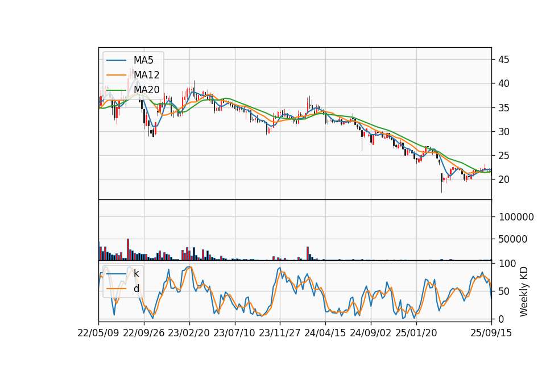Click the price axis value 45
The image size is (546, 392).
pyautogui.click(x=503, y=60)
